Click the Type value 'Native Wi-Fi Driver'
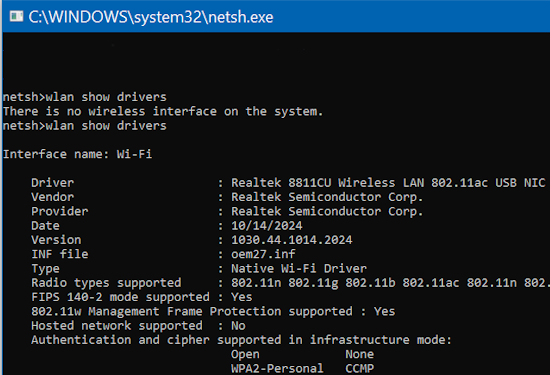The image size is (550, 375). pyautogui.click(x=299, y=269)
